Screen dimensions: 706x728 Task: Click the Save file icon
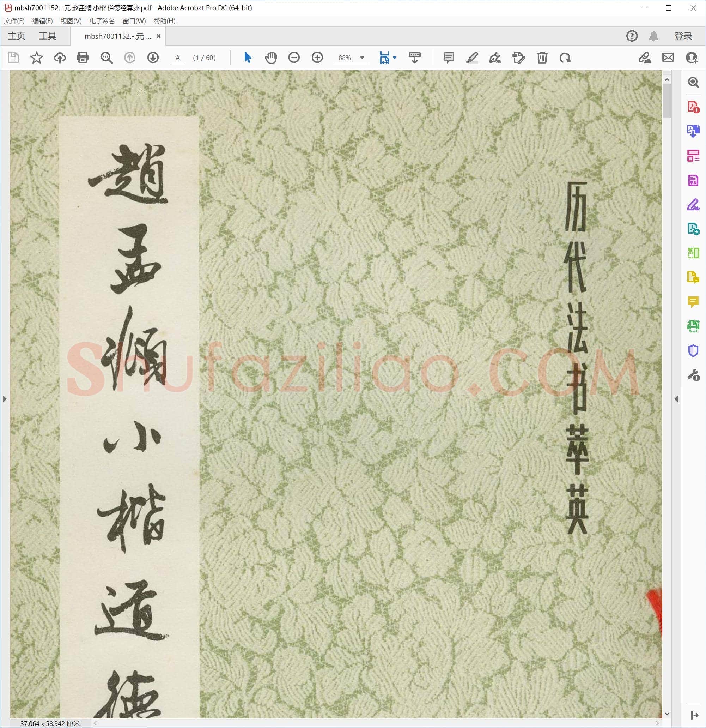[x=13, y=58]
